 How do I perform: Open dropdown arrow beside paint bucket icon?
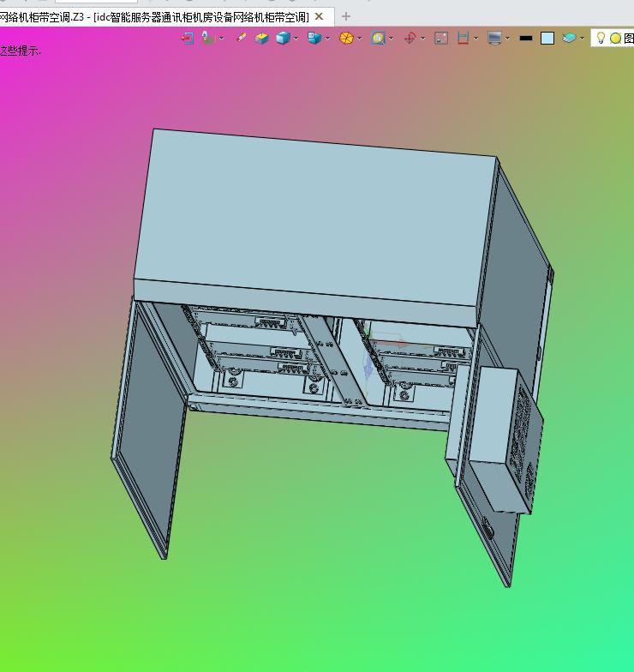click(x=221, y=39)
